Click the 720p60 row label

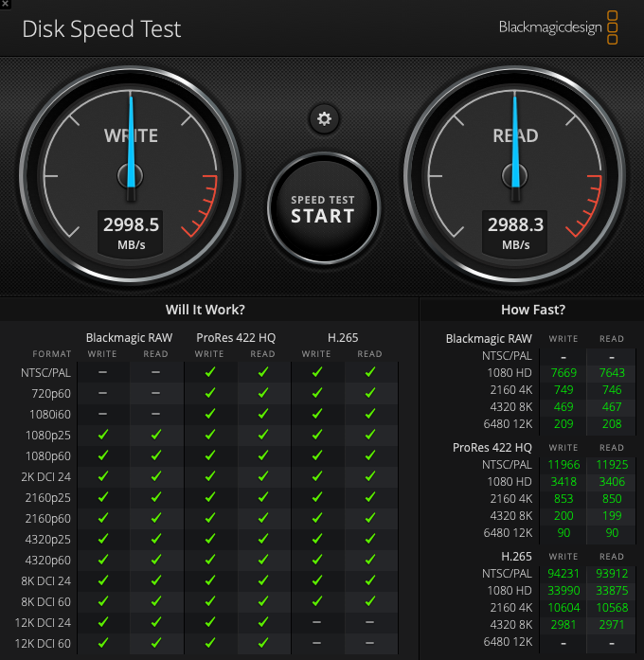[x=51, y=394]
